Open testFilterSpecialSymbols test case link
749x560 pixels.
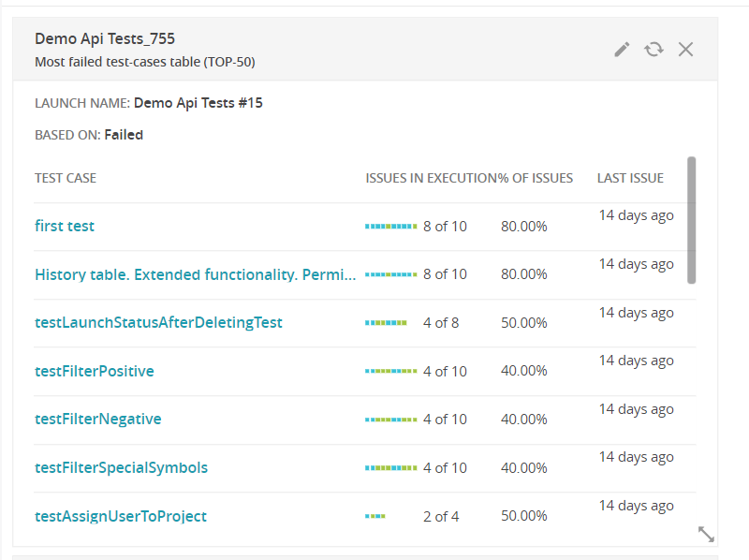(122, 468)
